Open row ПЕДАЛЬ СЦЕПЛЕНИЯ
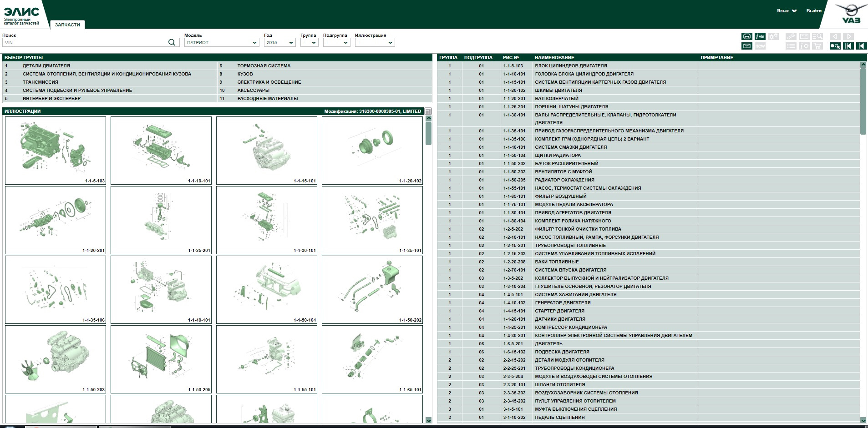 (x=649, y=418)
